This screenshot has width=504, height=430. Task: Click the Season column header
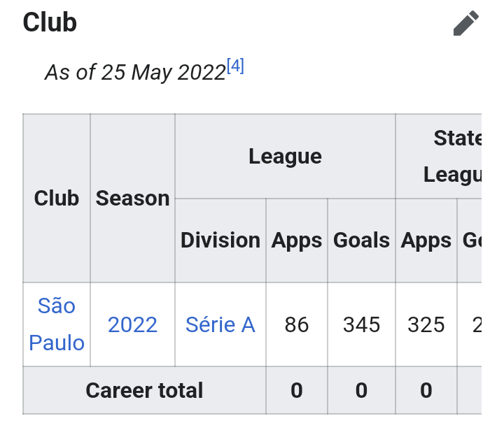(132, 198)
